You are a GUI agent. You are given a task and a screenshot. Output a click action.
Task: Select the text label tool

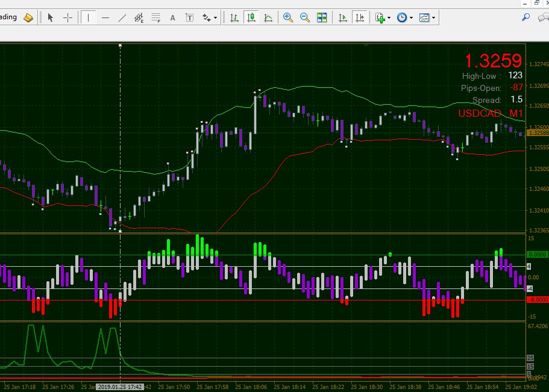pyautogui.click(x=189, y=17)
